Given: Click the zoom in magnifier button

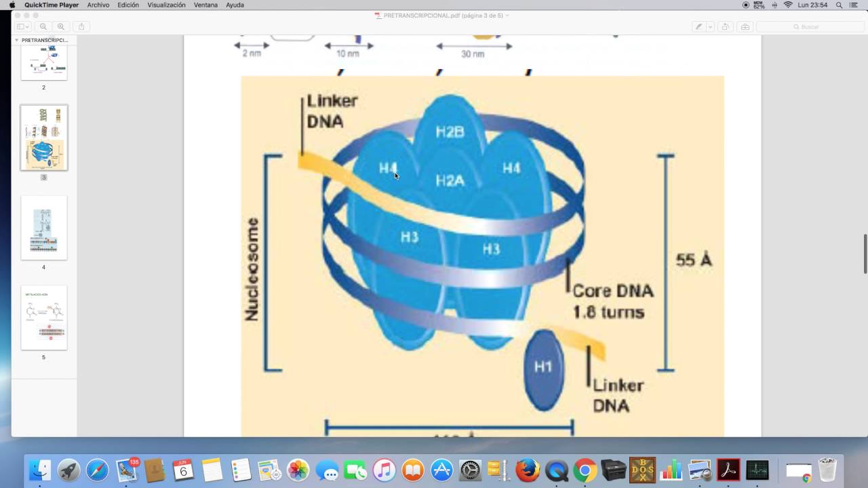Looking at the screenshot, I should point(61,26).
